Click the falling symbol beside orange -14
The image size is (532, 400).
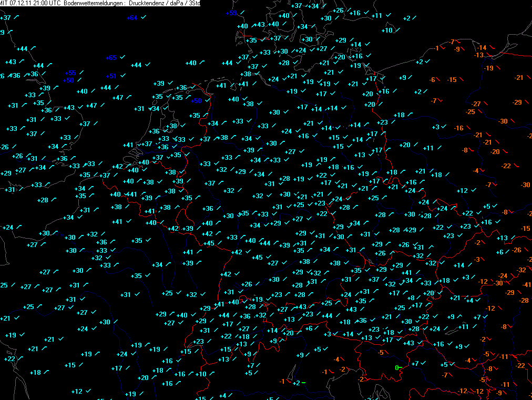493,48
